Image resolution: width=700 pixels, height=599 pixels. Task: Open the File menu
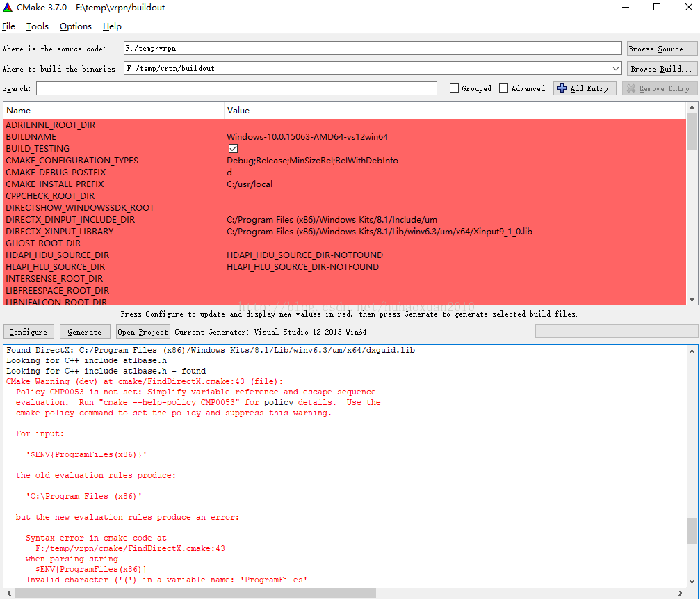[8, 26]
